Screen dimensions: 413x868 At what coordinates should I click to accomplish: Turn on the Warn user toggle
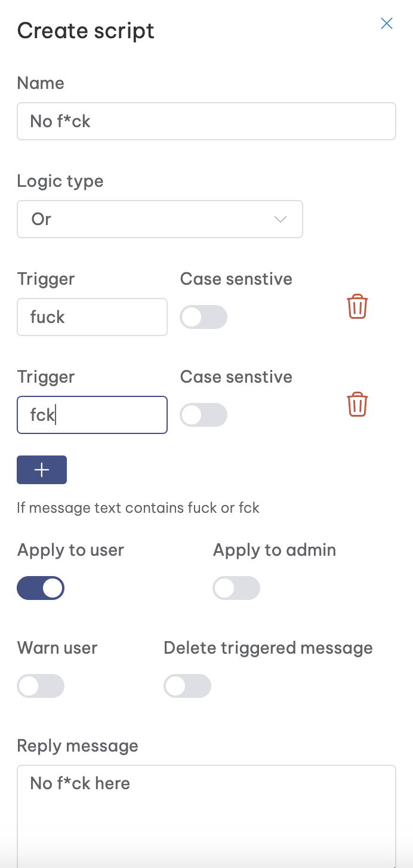click(41, 687)
